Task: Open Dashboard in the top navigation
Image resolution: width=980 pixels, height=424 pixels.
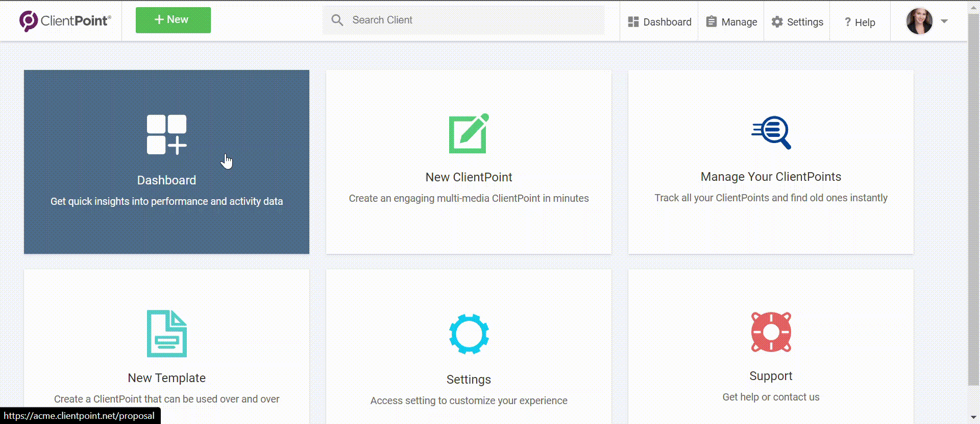Action: (659, 22)
